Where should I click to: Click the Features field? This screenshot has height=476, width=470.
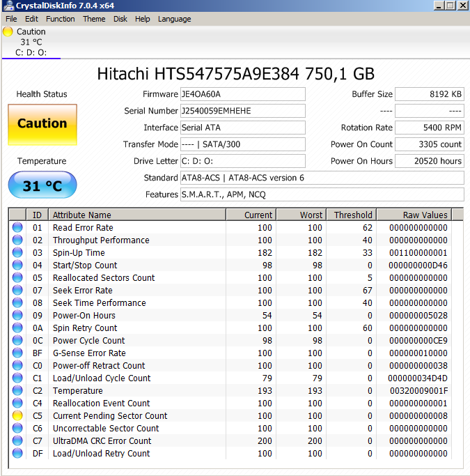point(322,194)
